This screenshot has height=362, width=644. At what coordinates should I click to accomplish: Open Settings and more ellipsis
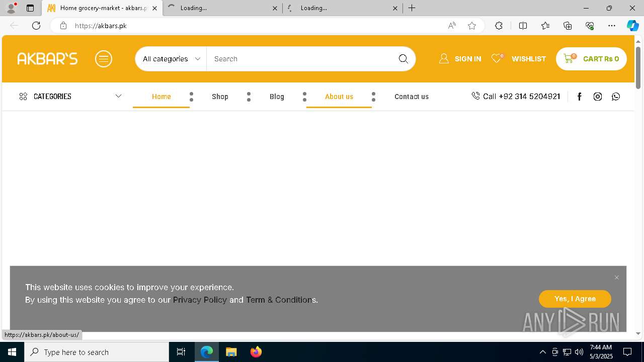coord(612,26)
